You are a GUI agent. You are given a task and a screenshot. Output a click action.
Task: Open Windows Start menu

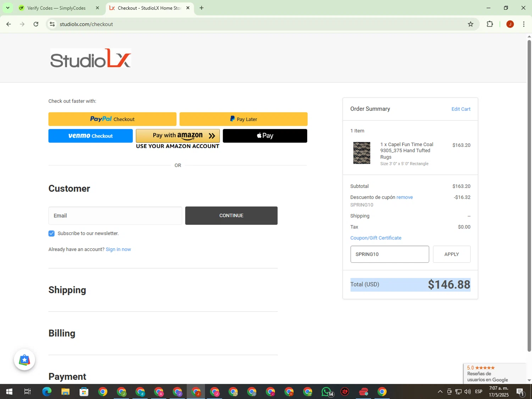[9, 392]
